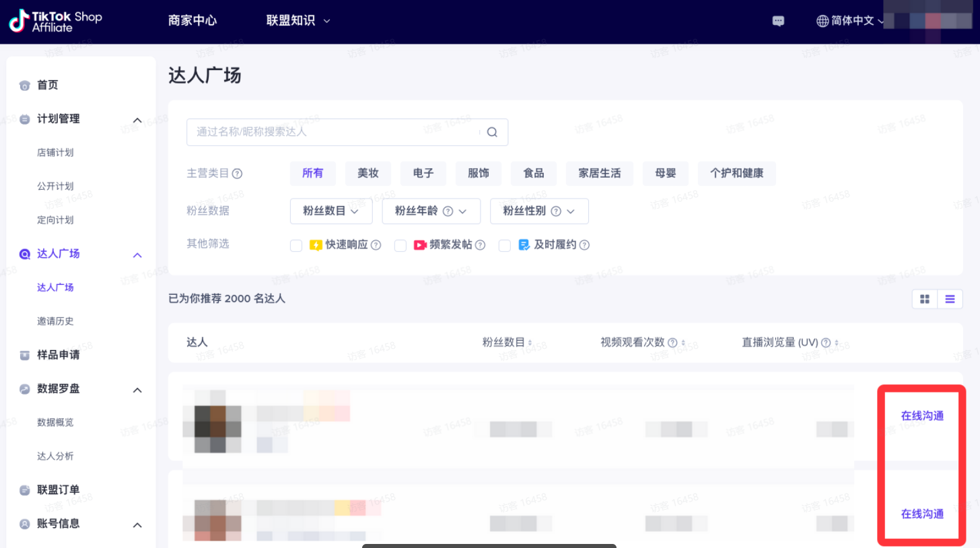
Task: Collapse the 数据罗盘 sidebar section
Action: tap(137, 390)
